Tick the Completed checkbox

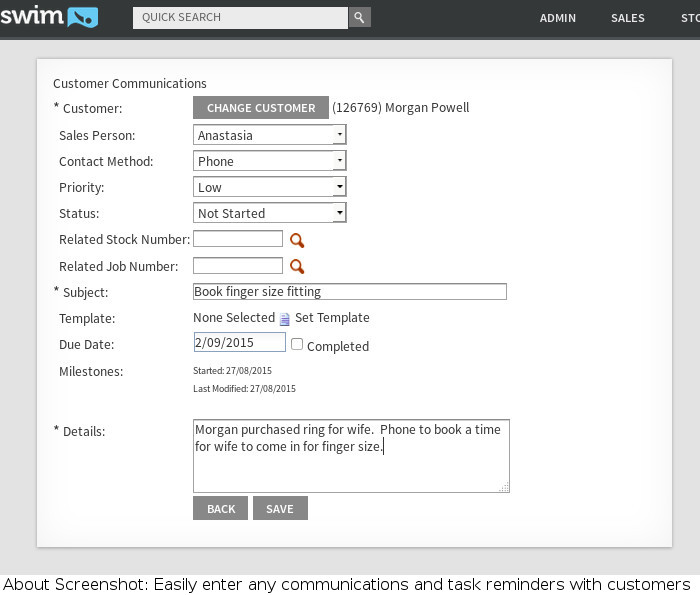[297, 344]
